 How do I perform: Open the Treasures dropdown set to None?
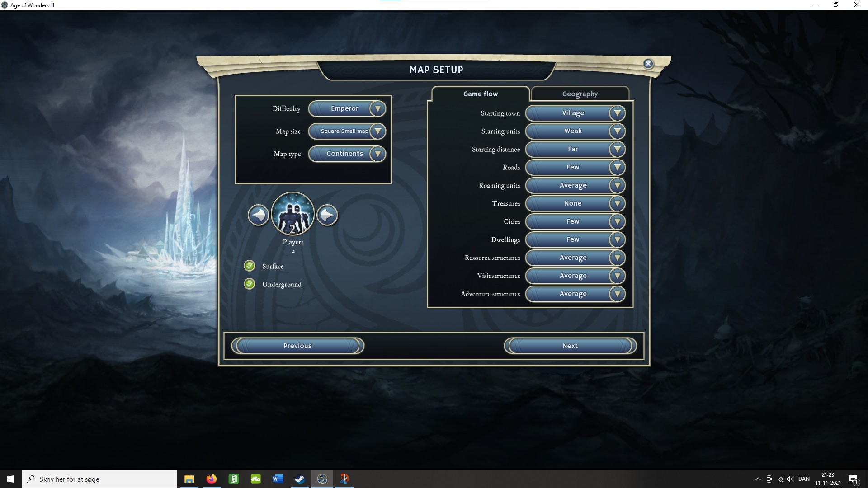pos(576,203)
